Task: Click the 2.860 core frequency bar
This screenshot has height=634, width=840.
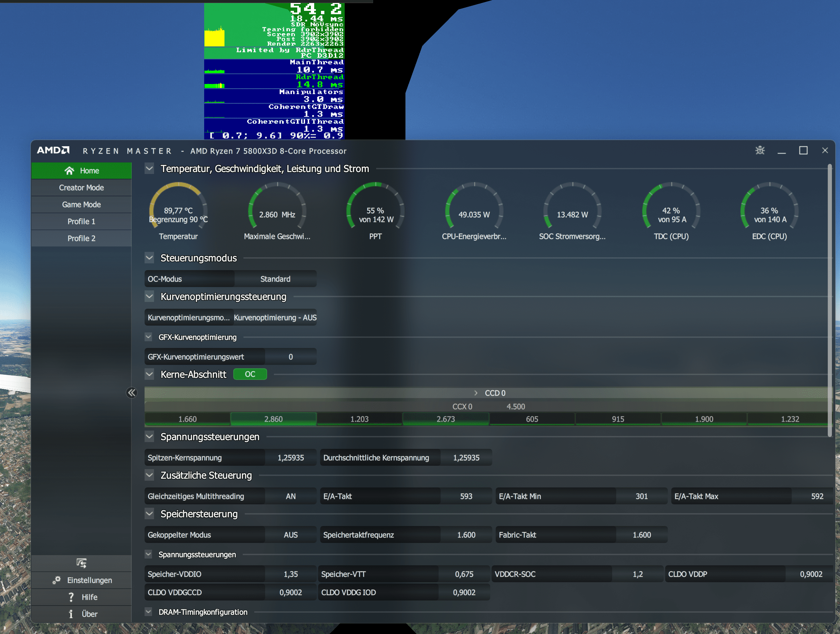Action: tap(274, 419)
